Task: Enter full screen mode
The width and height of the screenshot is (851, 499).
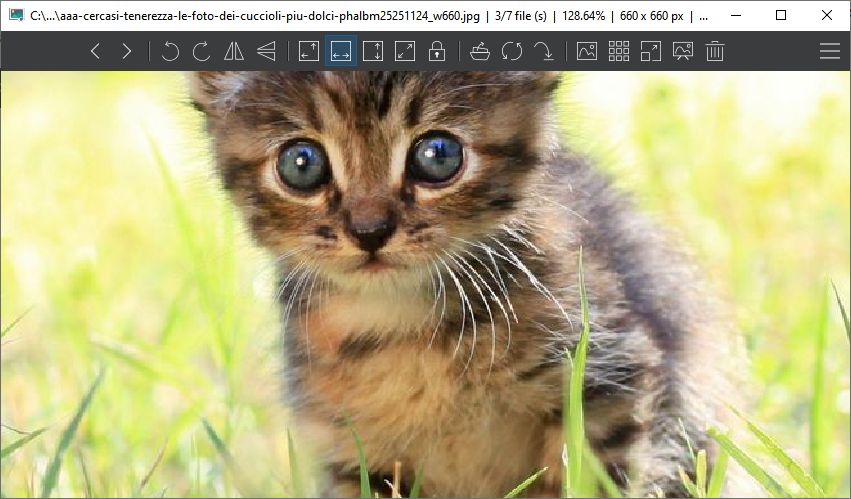Action: tap(651, 52)
